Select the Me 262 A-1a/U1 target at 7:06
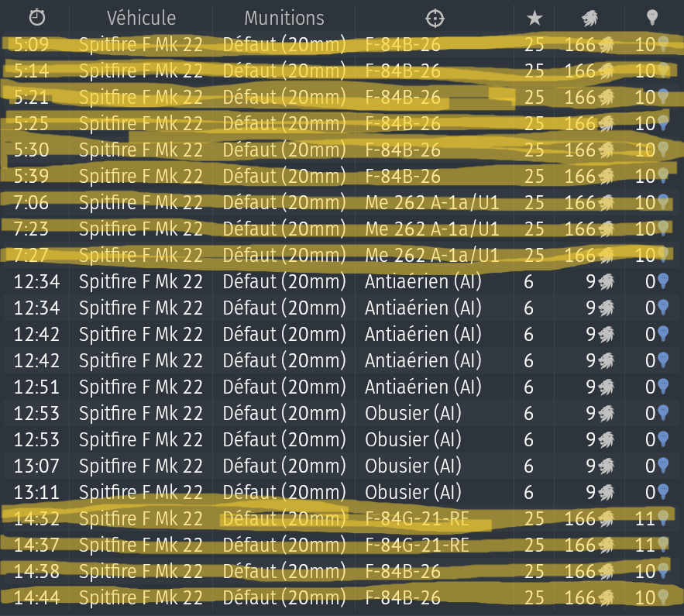Viewport: 684px width, 616px height. point(432,202)
